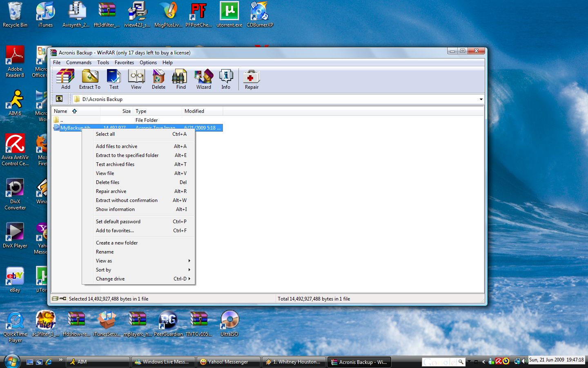Image resolution: width=588 pixels, height=368 pixels.
Task: Choose View file in context menu
Action: pyautogui.click(x=139, y=173)
